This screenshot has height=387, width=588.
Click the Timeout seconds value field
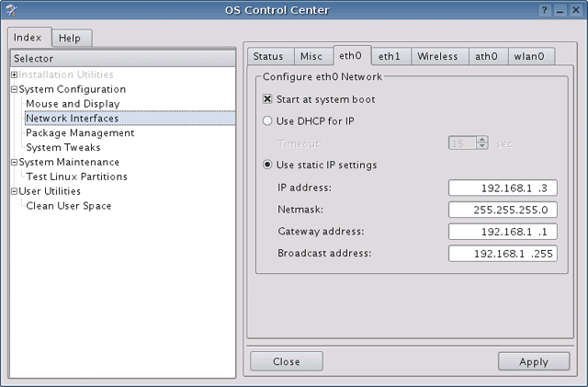(463, 143)
